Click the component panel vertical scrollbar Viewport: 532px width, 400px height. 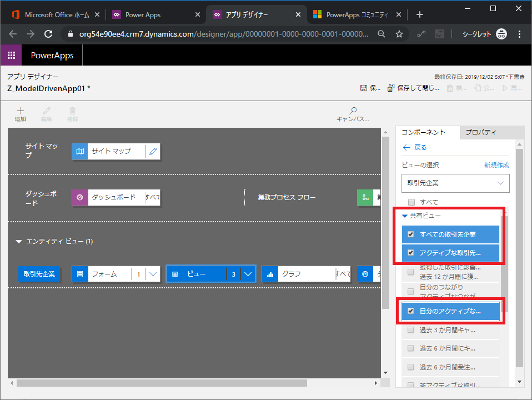tap(519, 258)
